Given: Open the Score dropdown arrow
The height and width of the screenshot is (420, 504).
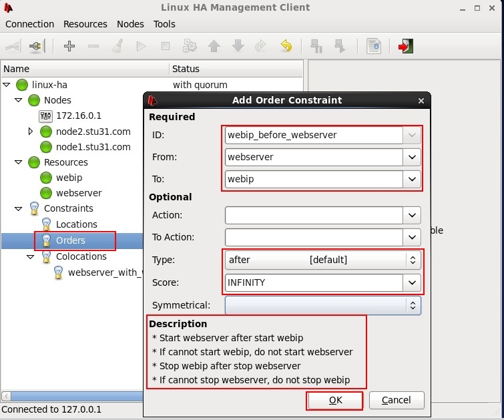Looking at the screenshot, I should click(x=412, y=282).
